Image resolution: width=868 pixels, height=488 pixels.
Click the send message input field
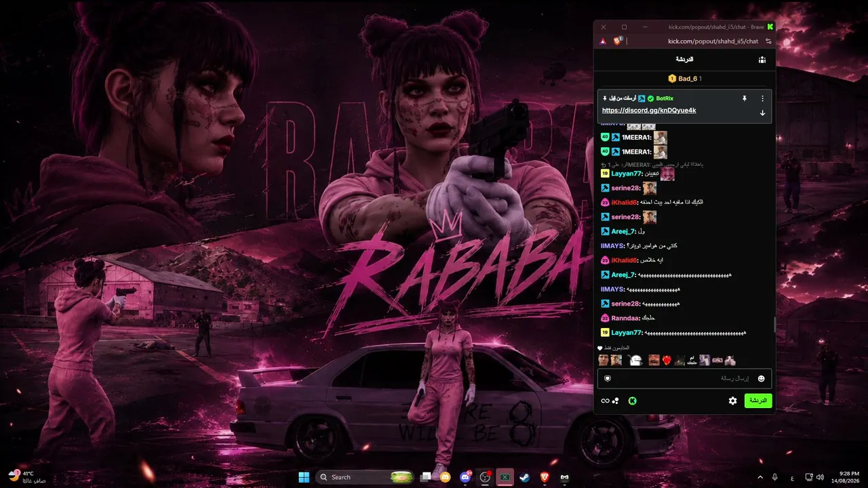coord(684,378)
